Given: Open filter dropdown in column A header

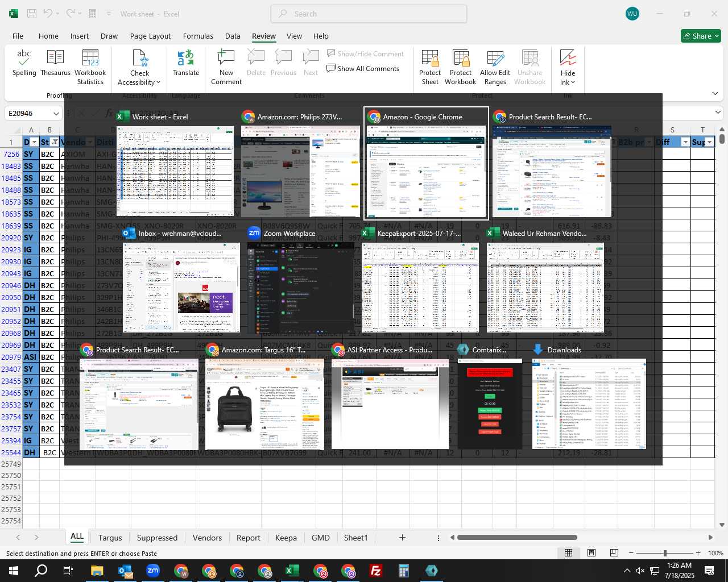Looking at the screenshot, I should click(x=35, y=142).
